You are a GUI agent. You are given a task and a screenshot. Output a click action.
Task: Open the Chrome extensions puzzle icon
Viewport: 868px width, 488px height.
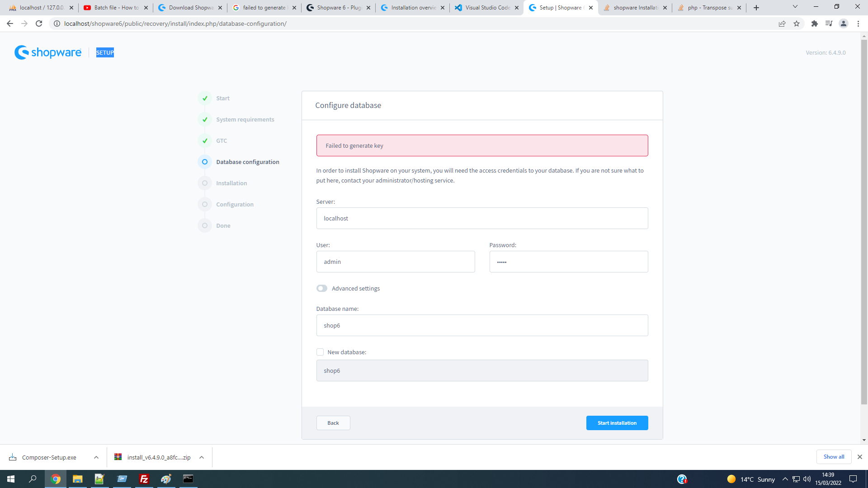click(x=815, y=23)
